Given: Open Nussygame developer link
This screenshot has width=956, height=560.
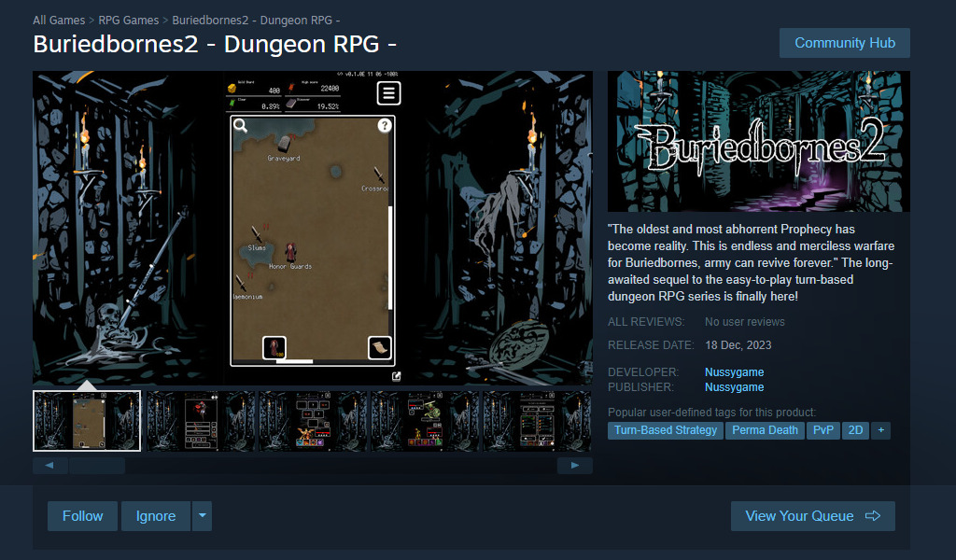Looking at the screenshot, I should 734,371.
